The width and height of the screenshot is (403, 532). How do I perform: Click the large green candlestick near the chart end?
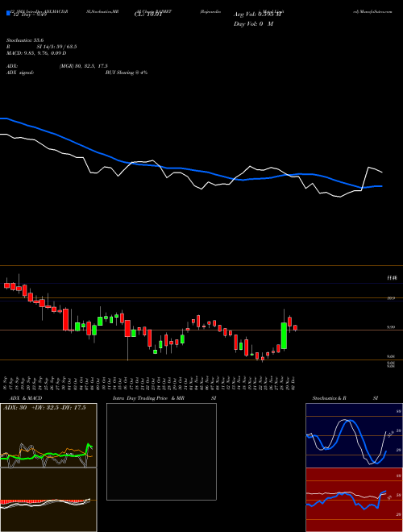pyautogui.click(x=284, y=335)
